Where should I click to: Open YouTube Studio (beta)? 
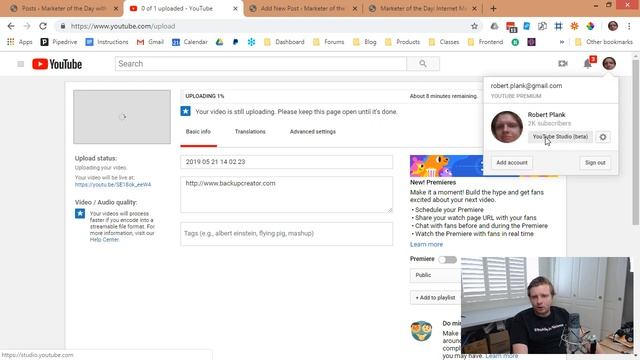click(x=560, y=137)
